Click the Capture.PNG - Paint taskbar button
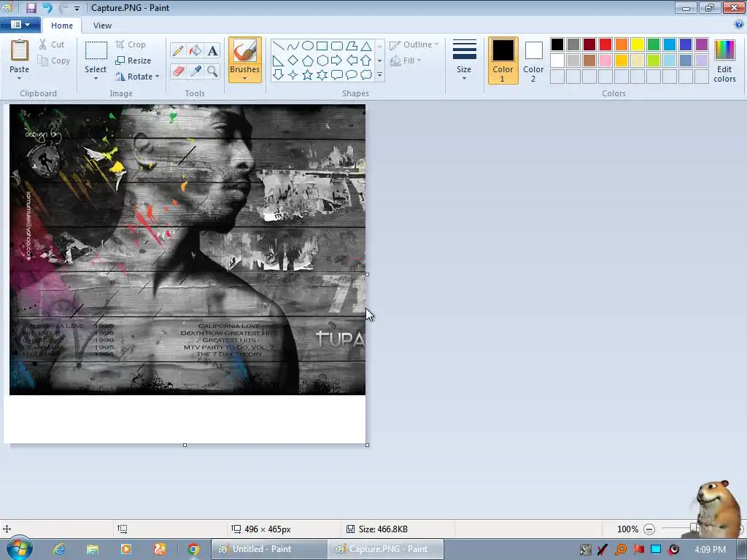This screenshot has height=560, width=747. pyautogui.click(x=386, y=549)
